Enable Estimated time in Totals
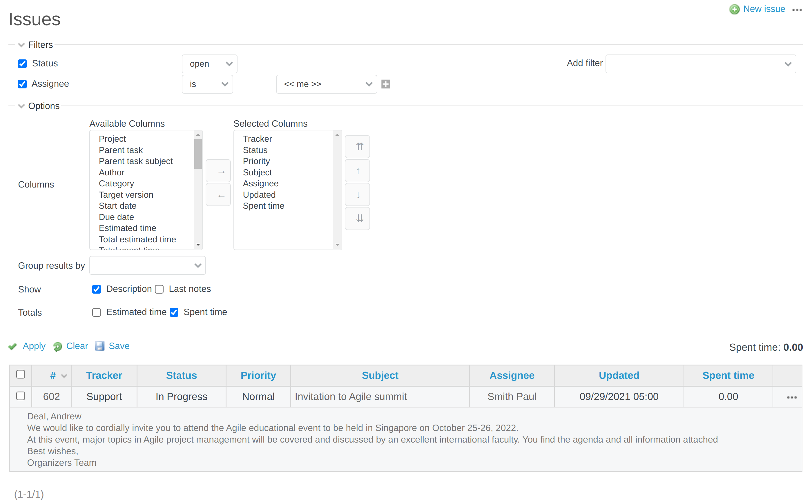Screen dimensions: 812x504 [x=96, y=312]
